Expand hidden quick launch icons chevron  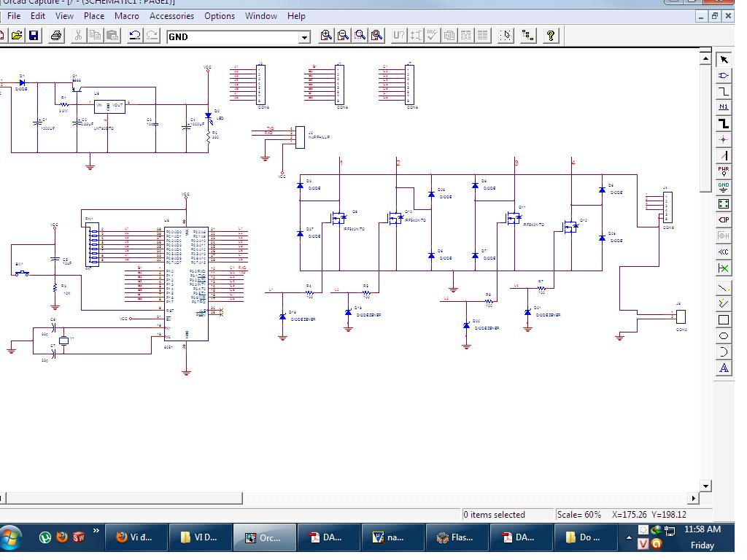click(96, 531)
